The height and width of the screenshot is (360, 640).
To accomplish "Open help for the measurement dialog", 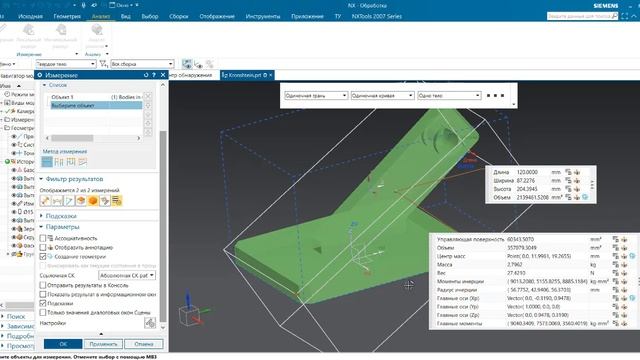I will coord(154,75).
